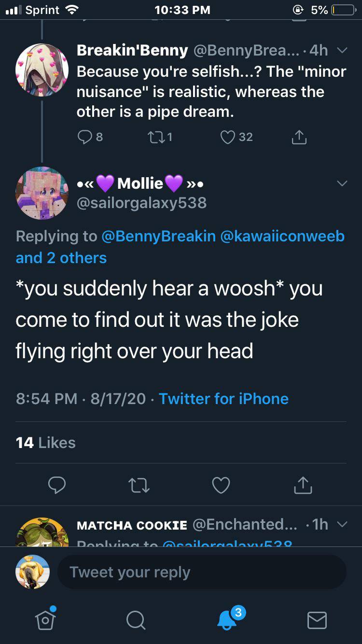Retweet Mollie's woosh tweet
This screenshot has height=644, width=362.
pos(139,485)
